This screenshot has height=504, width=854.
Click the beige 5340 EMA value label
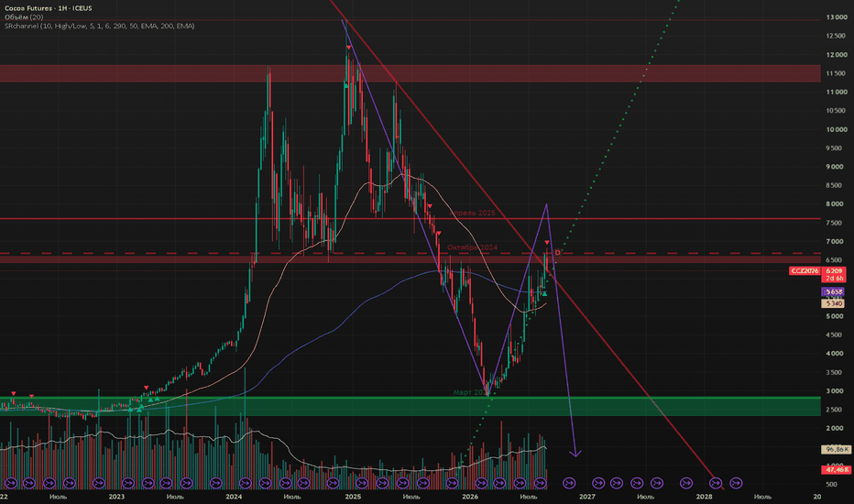pos(833,303)
